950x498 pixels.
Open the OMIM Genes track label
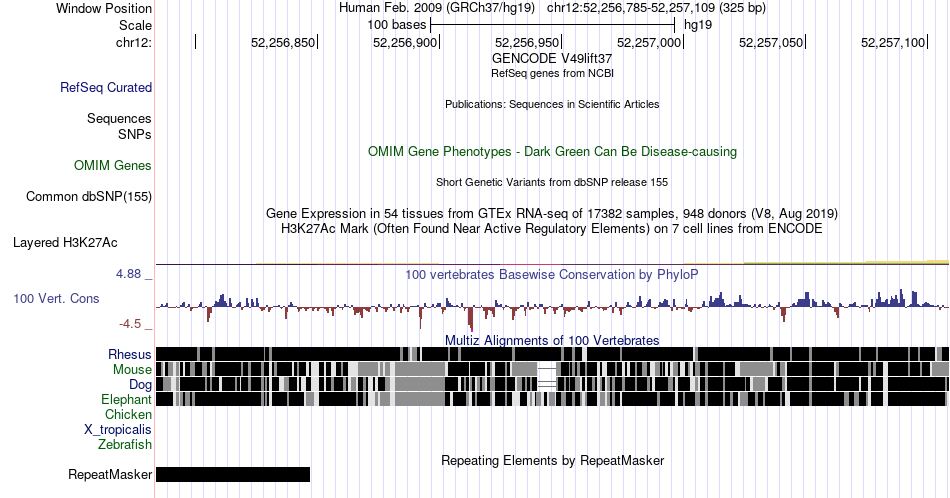[x=112, y=165]
